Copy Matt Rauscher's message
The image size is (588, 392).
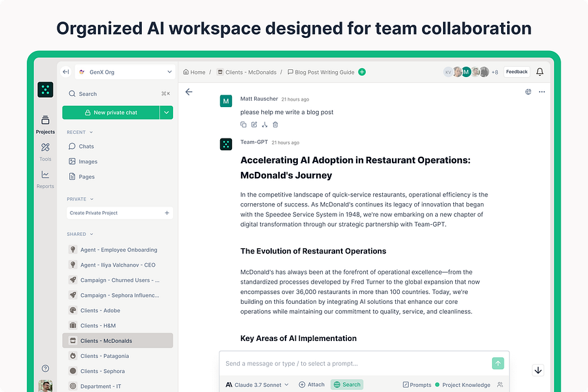point(244,125)
